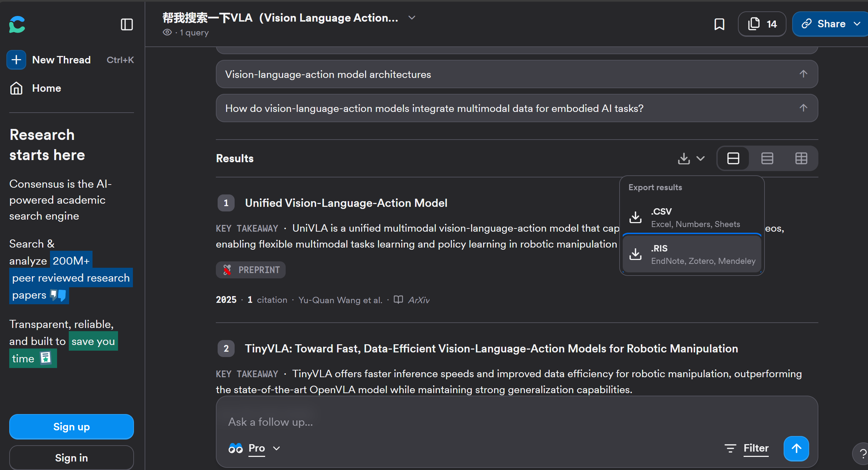
Task: Bookmark this thread
Action: (719, 24)
